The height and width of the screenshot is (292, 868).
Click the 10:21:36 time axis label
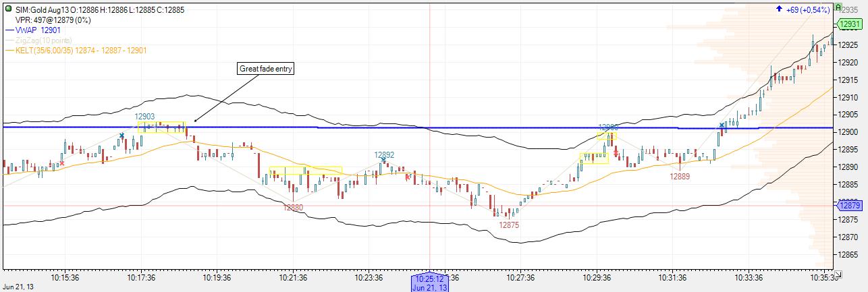pos(294,277)
